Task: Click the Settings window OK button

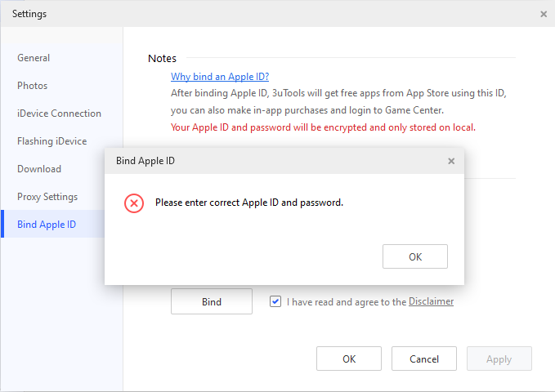Action: (x=349, y=359)
